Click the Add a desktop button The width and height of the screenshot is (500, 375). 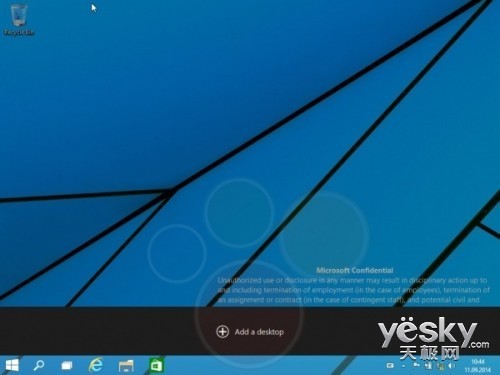250,332
